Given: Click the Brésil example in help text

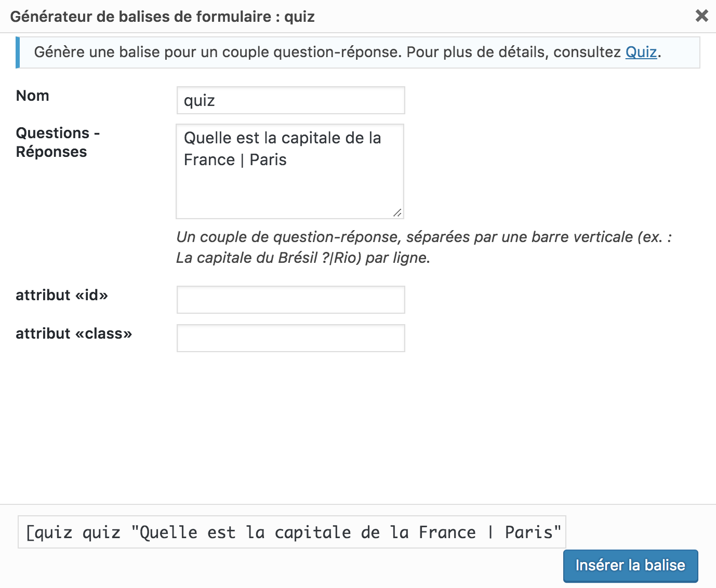Looking at the screenshot, I should click(x=297, y=258).
